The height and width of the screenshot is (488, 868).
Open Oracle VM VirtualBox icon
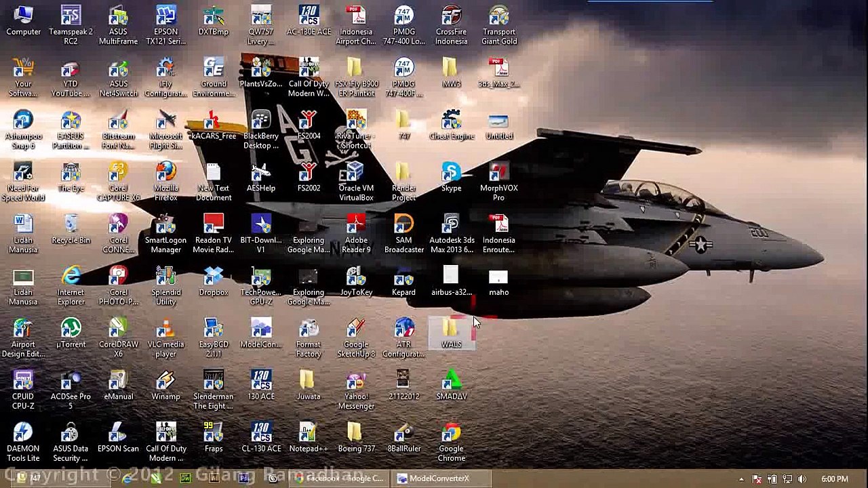click(356, 182)
